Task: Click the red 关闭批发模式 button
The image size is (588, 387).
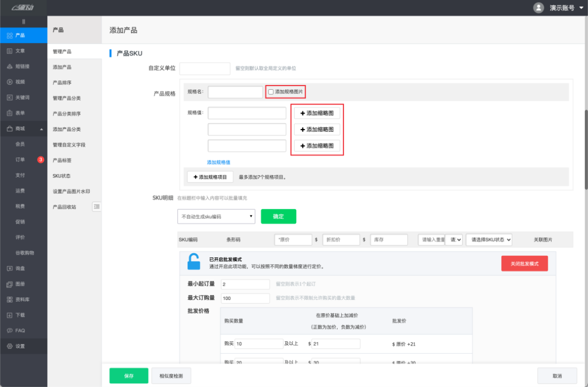Action: coord(524,263)
